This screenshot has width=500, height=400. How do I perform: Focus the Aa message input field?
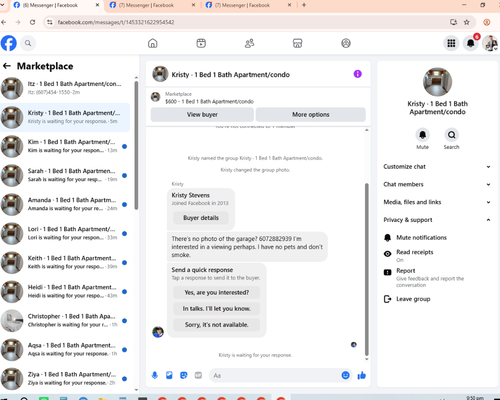275,376
